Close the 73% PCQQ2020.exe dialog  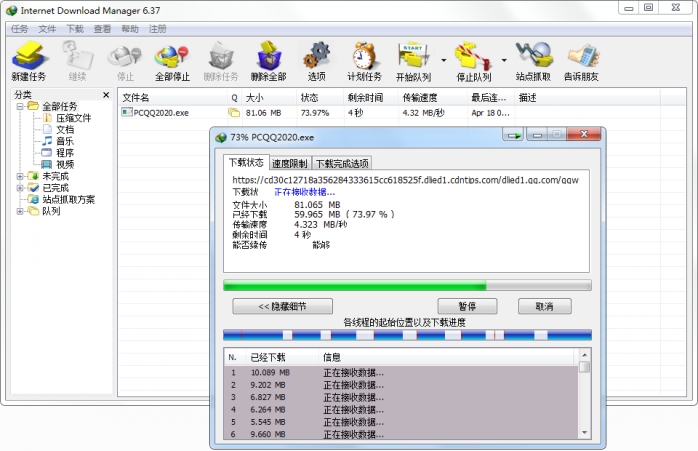pos(584,134)
